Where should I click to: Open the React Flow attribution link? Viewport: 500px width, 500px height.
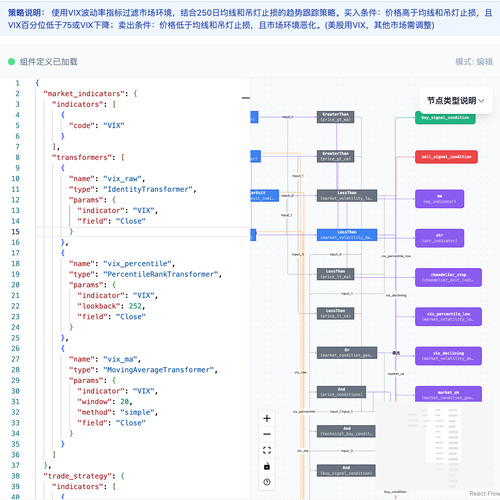coord(484,494)
